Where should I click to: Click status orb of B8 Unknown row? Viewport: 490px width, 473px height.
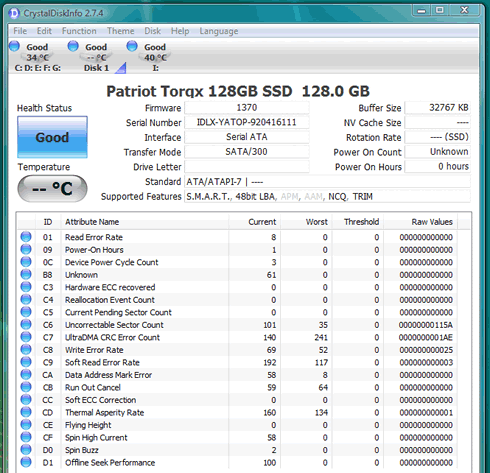[26, 274]
